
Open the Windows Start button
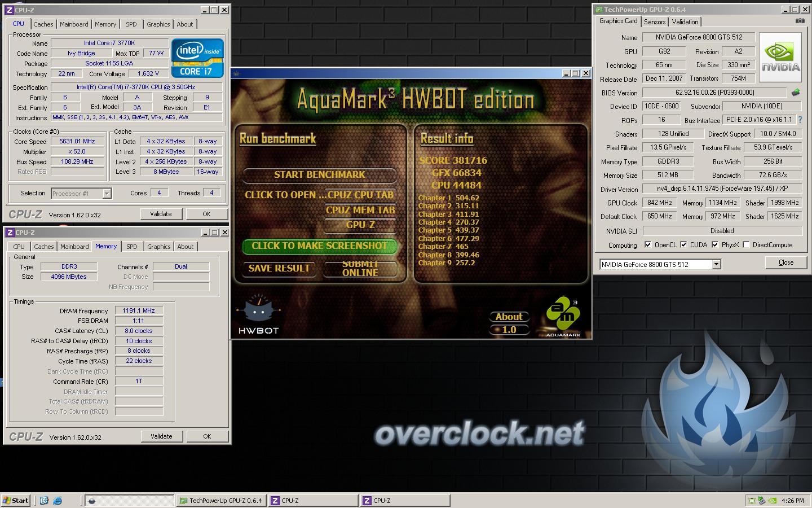(x=16, y=500)
